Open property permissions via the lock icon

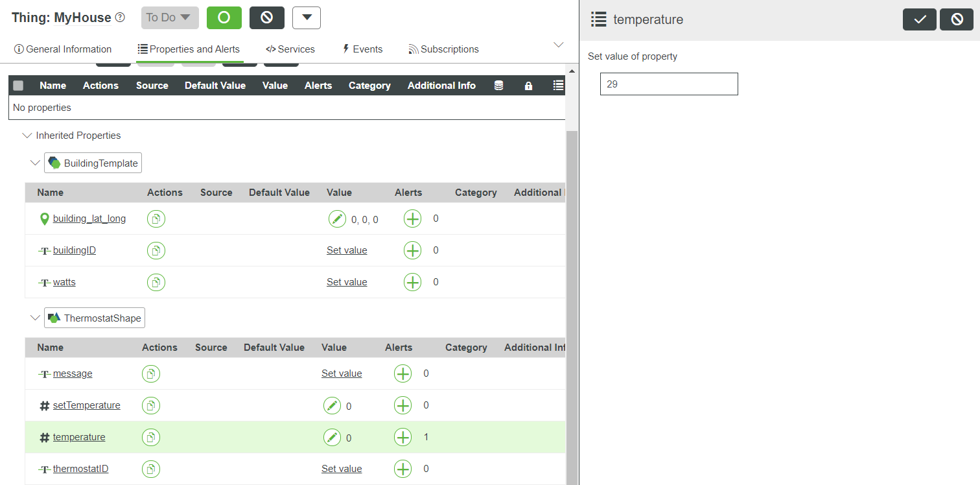point(528,85)
